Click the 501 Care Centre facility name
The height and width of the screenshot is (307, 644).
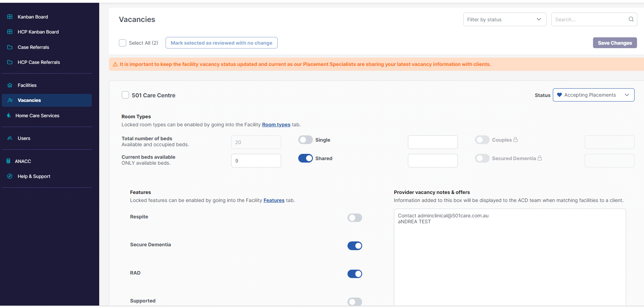(x=154, y=95)
